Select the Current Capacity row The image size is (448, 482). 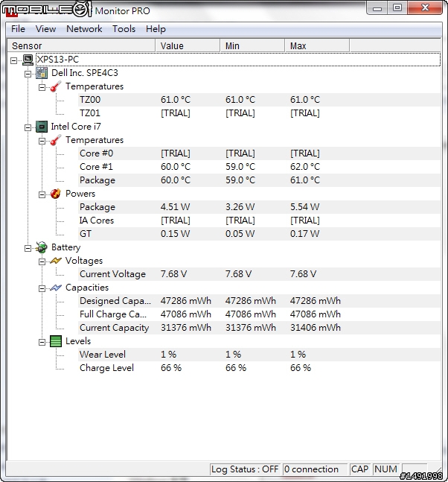[260, 328]
